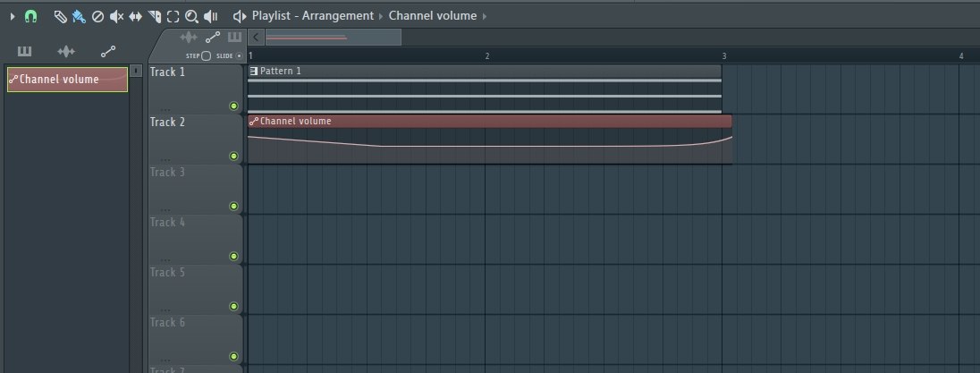
Task: Show audio clips in the picker panel
Action: click(66, 51)
